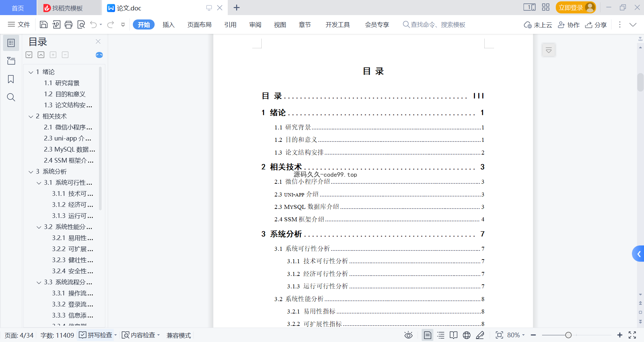Collapse the 3 系统分析 outline node

(31, 172)
